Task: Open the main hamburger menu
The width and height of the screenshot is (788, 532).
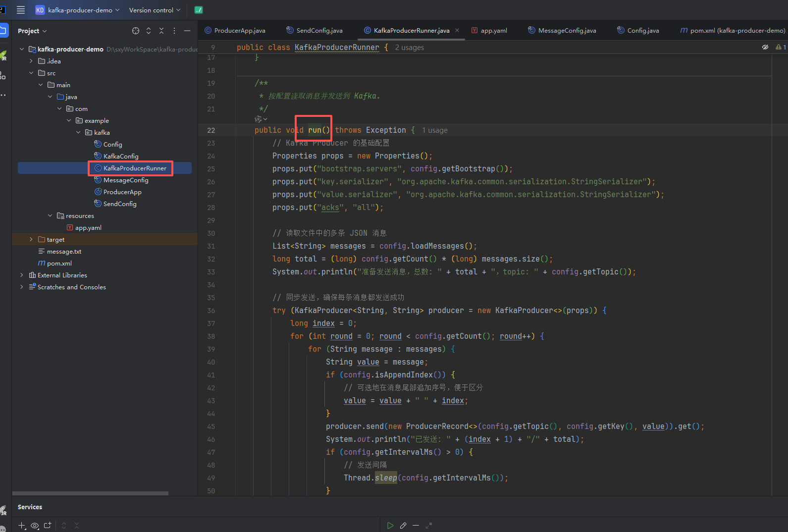Action: point(21,10)
